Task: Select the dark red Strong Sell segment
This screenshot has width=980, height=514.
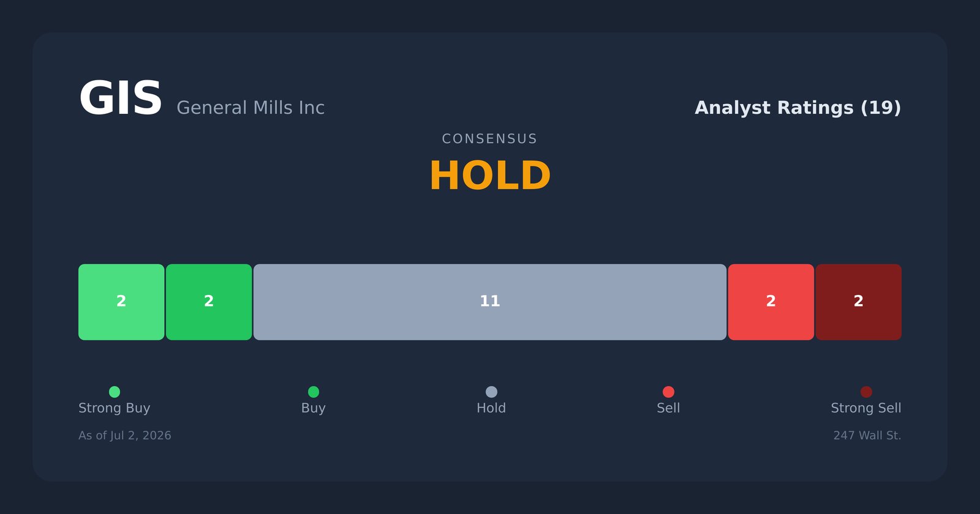Action: [x=859, y=302]
